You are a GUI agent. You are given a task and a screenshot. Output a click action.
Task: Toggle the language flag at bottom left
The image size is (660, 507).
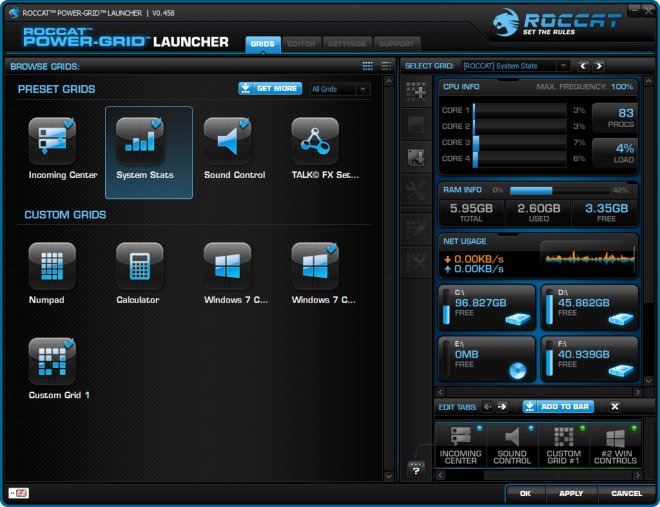coord(18,493)
